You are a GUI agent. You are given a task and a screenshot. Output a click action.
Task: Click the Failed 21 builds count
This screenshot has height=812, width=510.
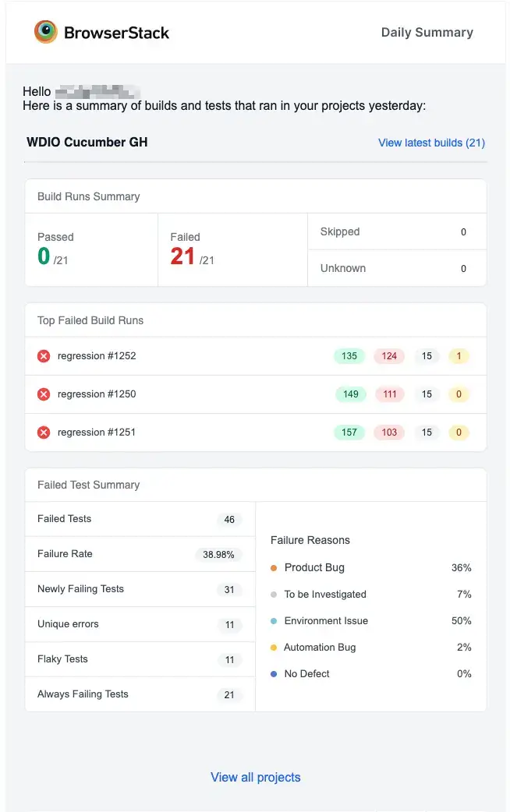pyautogui.click(x=183, y=256)
